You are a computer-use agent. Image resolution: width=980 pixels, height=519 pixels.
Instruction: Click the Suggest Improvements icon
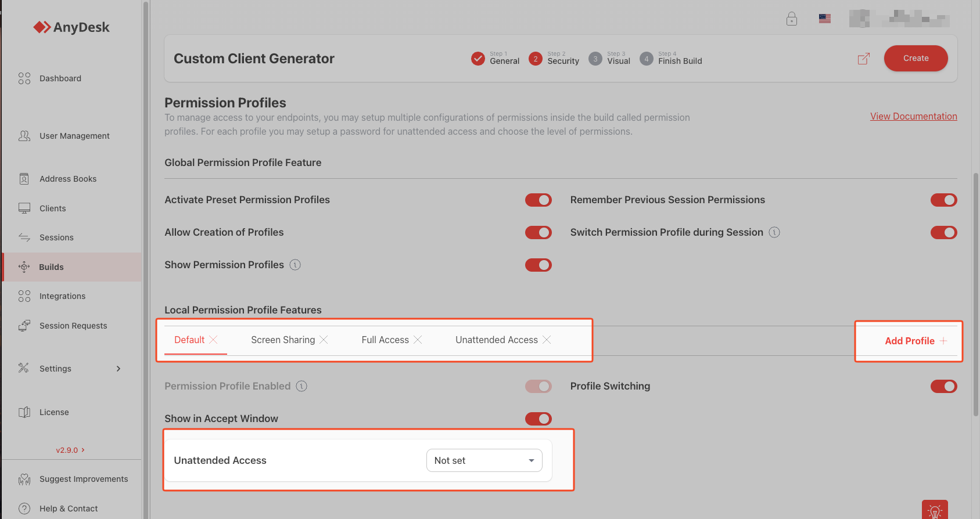pyautogui.click(x=24, y=479)
